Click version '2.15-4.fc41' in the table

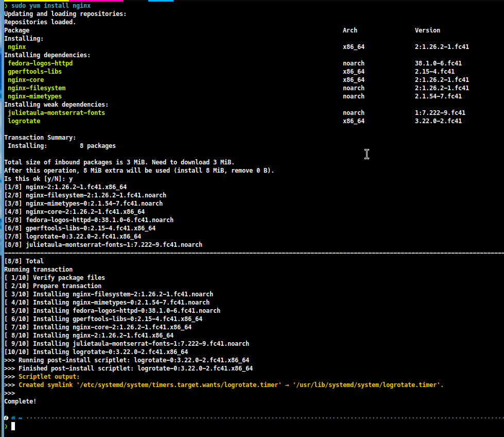click(x=435, y=72)
